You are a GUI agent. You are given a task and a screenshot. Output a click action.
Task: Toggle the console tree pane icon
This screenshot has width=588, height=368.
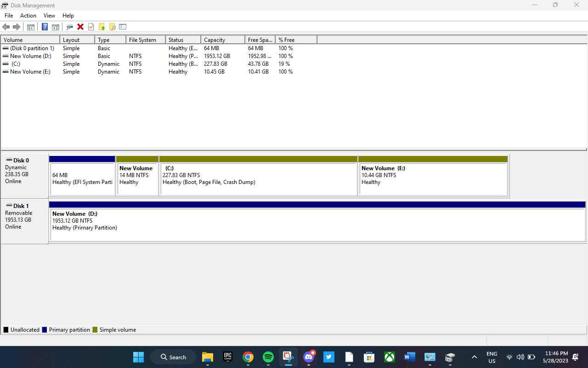30,26
